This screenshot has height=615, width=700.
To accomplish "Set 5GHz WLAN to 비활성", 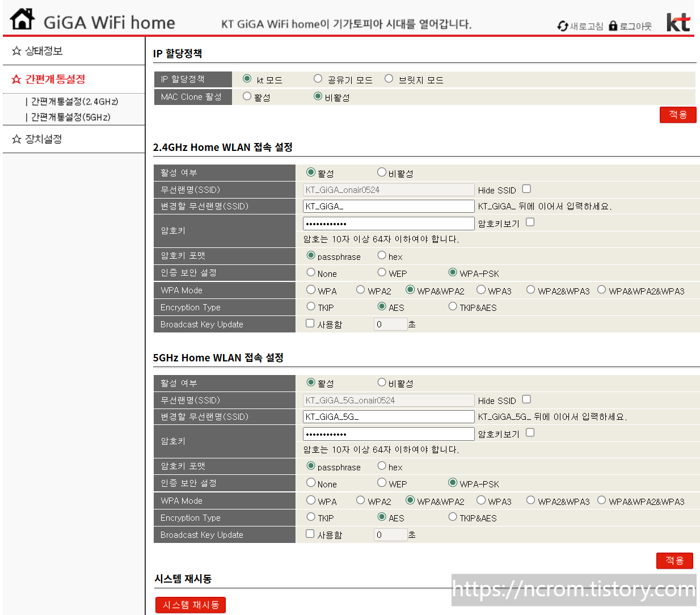I will coord(382,382).
